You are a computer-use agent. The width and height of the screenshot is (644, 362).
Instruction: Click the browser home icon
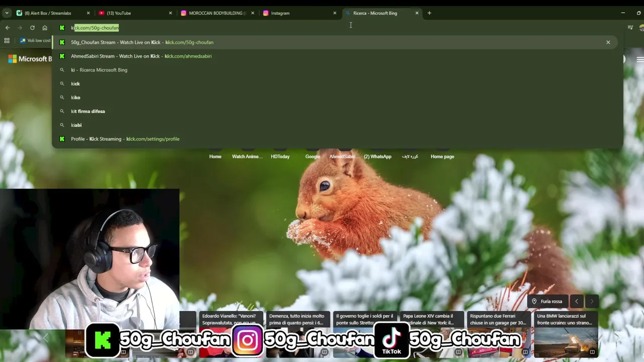click(x=45, y=28)
